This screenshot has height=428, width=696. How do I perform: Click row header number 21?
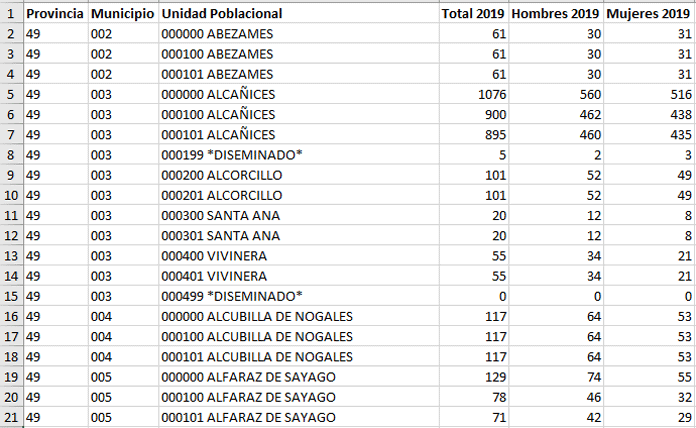(11, 417)
